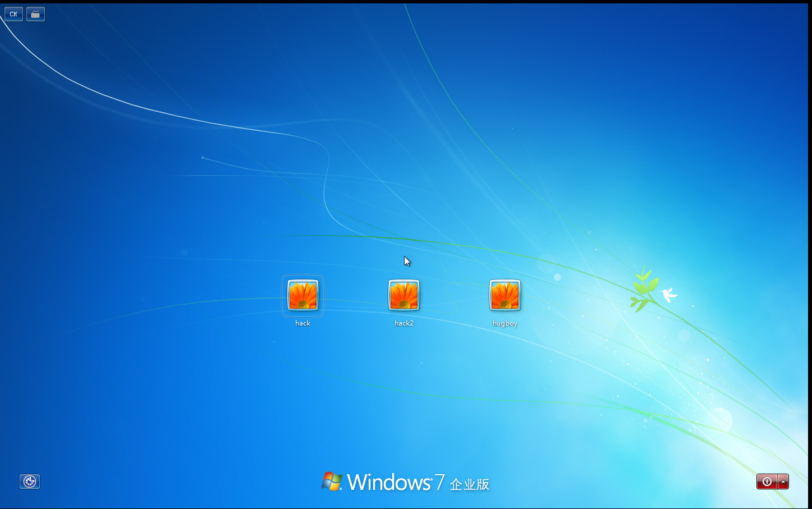This screenshot has width=812, height=509.
Task: Click the numeral 7 in the branding
Action: pos(439,483)
